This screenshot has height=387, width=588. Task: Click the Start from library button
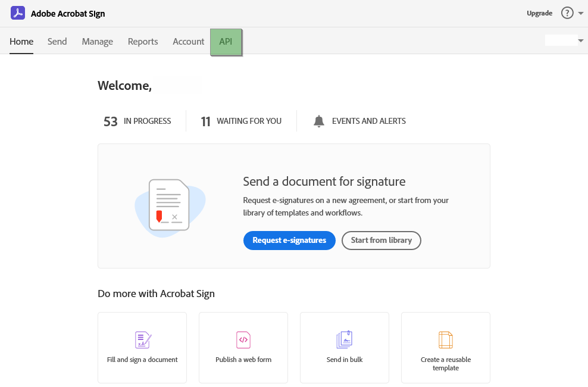[381, 241]
